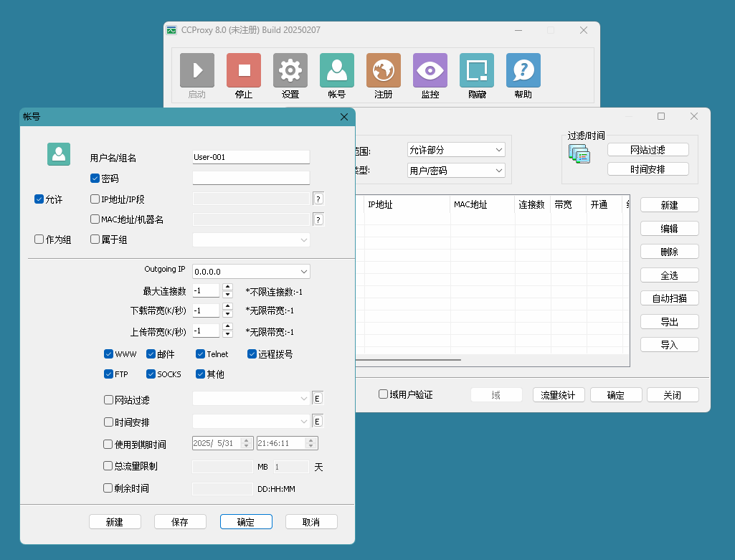Click the Stop (停止) toolbar icon
735x560 pixels.
coord(244,70)
